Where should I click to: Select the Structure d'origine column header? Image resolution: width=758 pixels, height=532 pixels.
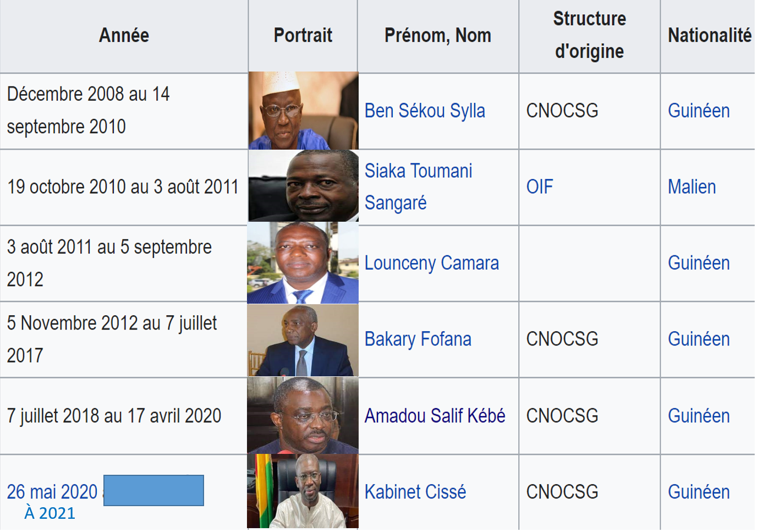coord(589,35)
